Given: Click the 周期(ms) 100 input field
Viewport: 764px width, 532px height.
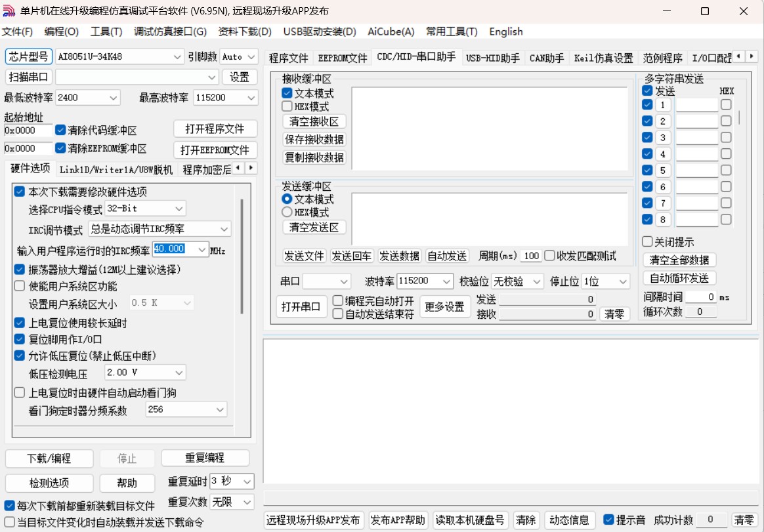Looking at the screenshot, I should coord(531,256).
